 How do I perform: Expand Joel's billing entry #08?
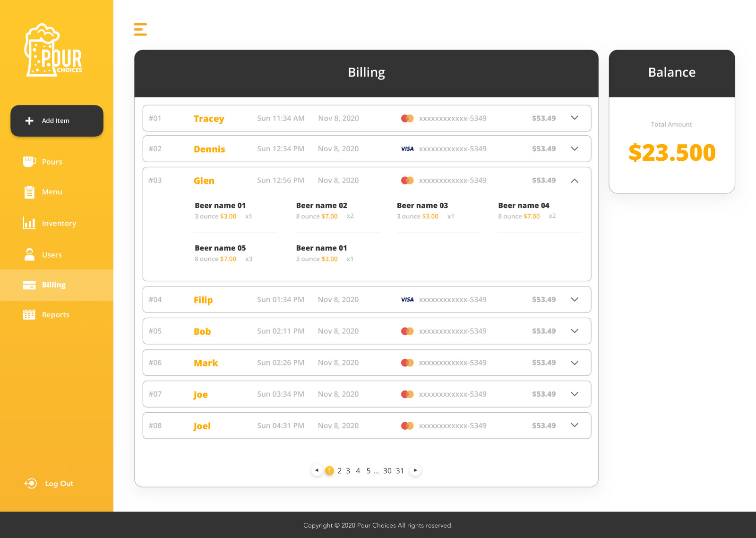click(x=575, y=425)
